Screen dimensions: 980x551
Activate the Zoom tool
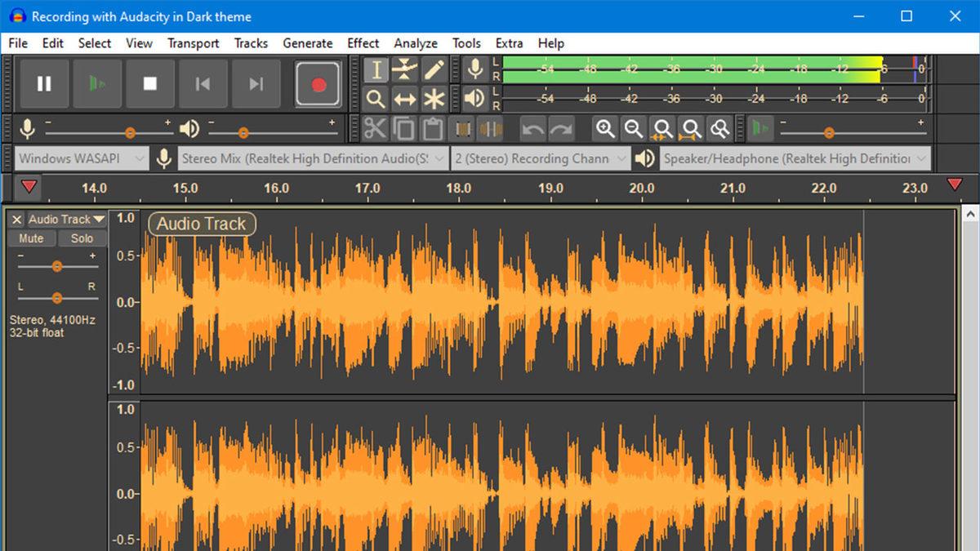[376, 99]
